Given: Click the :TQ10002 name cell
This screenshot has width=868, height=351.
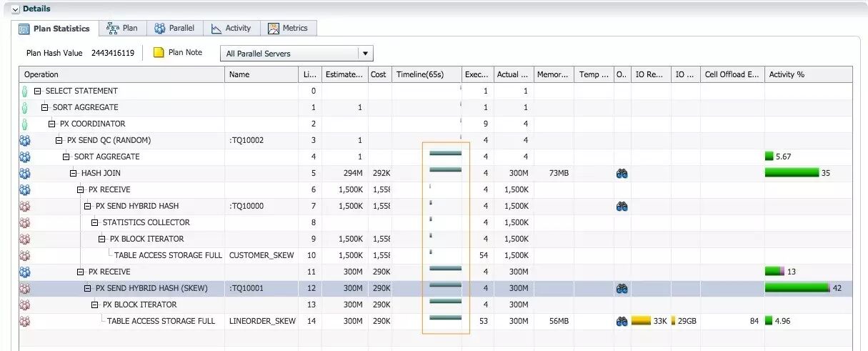Looking at the screenshot, I should coord(261,140).
